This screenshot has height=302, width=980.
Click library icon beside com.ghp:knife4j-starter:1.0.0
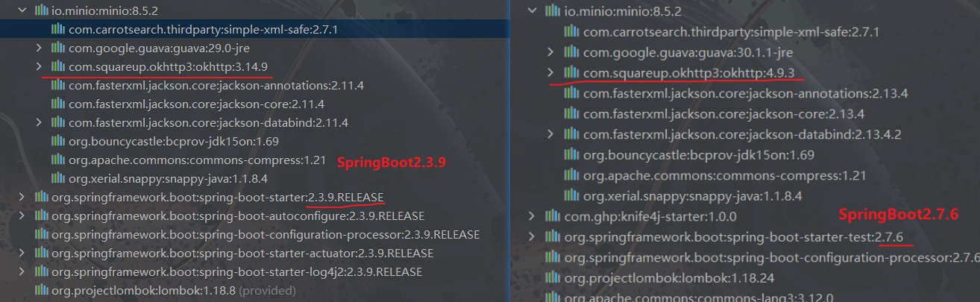(x=552, y=217)
